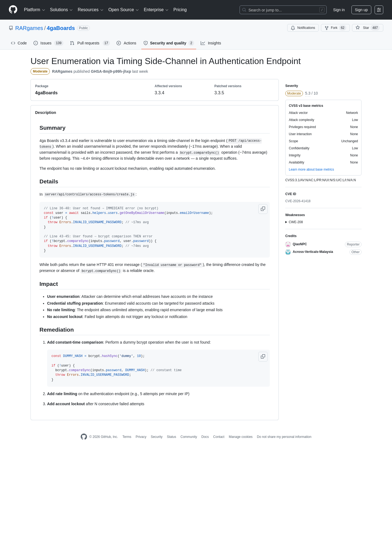
Task: Click QiaoNPC's avatar in Credits
Action: [288, 244]
